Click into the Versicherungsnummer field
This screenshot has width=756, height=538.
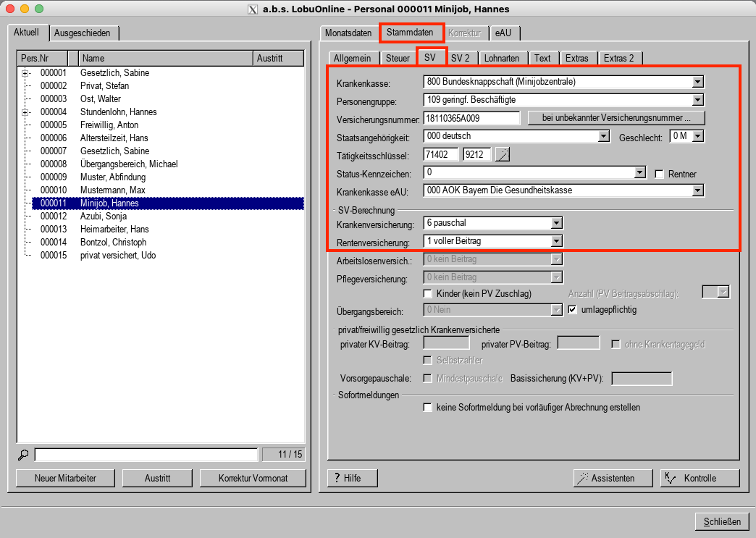[471, 118]
